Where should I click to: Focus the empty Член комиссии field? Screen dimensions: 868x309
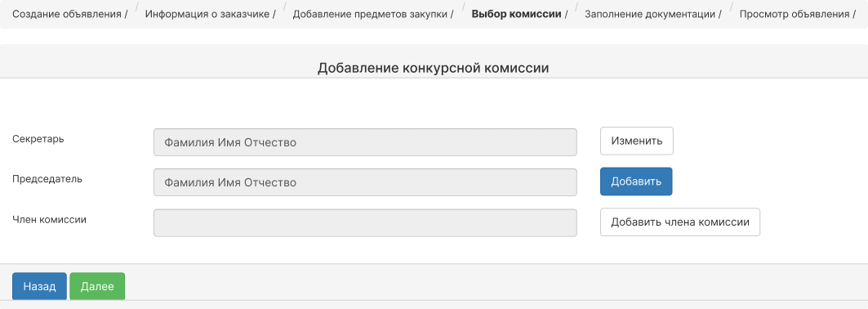tap(365, 222)
